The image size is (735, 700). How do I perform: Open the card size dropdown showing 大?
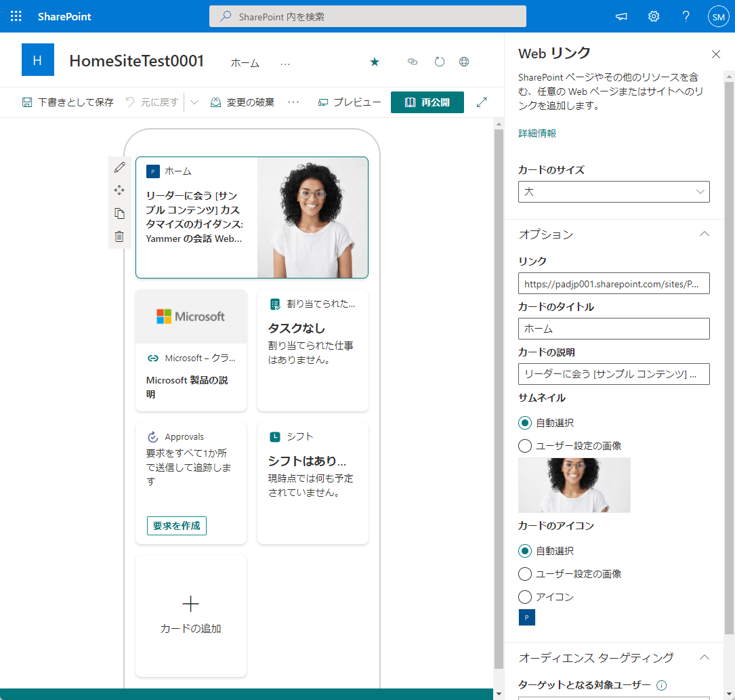pyautogui.click(x=614, y=192)
